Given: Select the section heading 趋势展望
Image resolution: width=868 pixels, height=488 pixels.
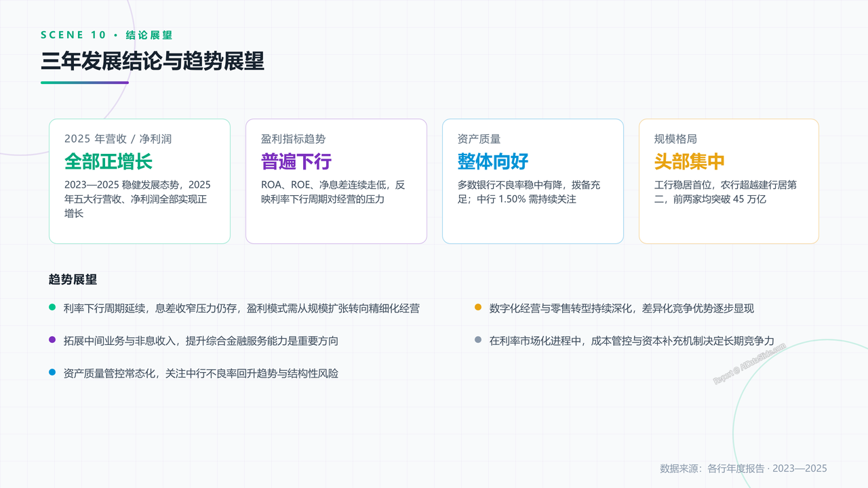Looking at the screenshot, I should [73, 279].
